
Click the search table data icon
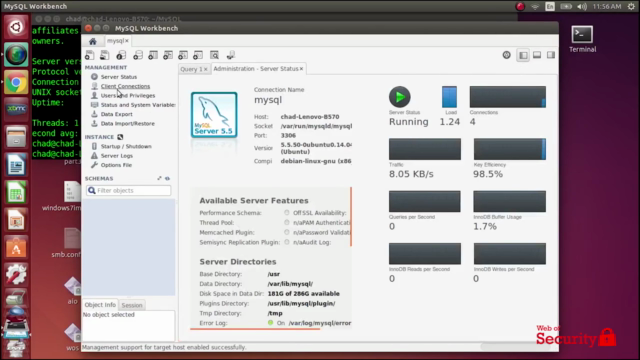tap(215, 55)
